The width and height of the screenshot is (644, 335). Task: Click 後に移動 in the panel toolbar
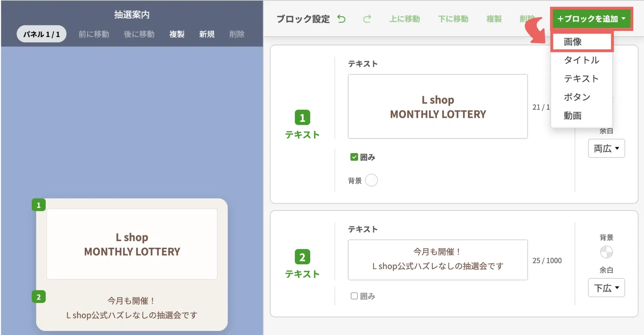point(139,34)
